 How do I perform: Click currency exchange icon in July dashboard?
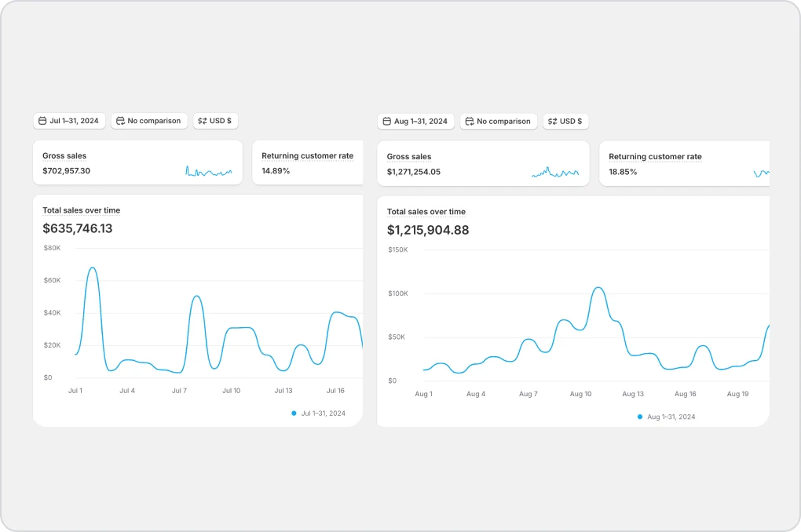pyautogui.click(x=202, y=121)
